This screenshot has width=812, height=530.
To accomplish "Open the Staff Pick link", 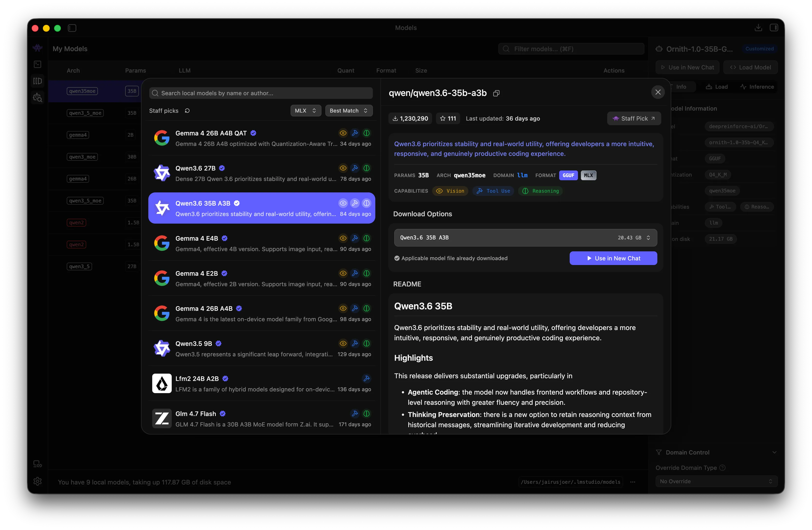I will (x=634, y=118).
